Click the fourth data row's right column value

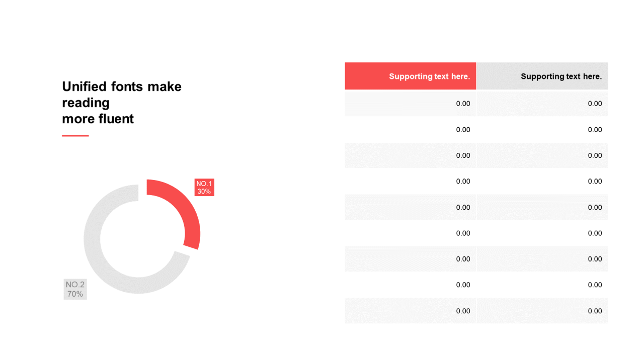click(x=595, y=182)
